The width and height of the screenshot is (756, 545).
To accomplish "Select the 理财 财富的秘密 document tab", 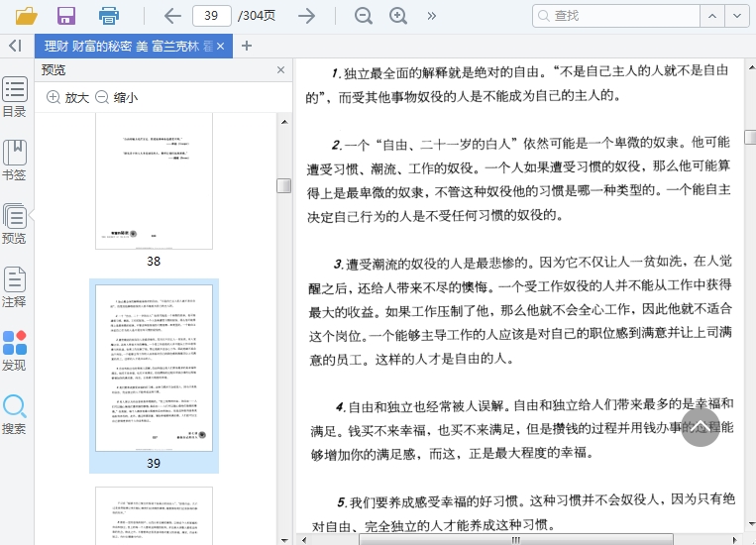I will [126, 46].
